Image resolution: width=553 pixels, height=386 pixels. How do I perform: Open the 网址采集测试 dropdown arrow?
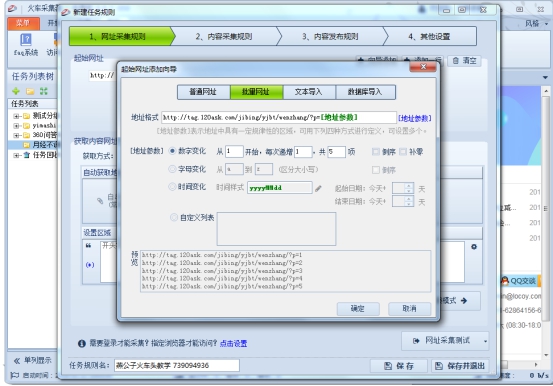[x=485, y=341]
